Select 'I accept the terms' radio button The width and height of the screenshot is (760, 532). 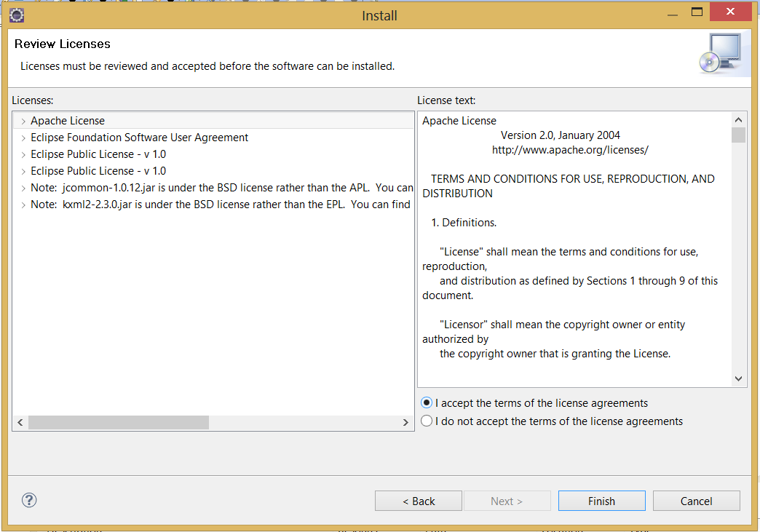[x=427, y=403]
